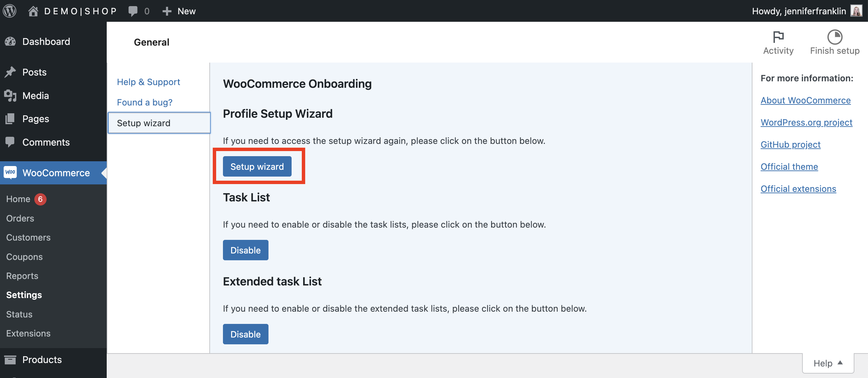Viewport: 868px width, 378px height.
Task: Click the General page heading
Action: coord(152,42)
